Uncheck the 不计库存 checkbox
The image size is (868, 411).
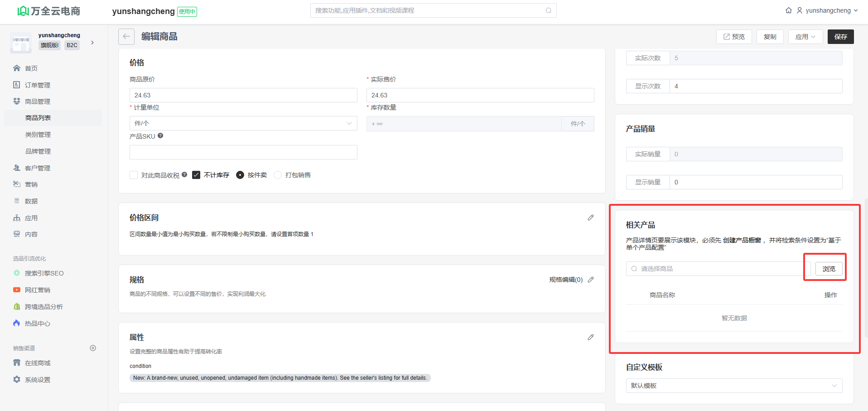[196, 175]
